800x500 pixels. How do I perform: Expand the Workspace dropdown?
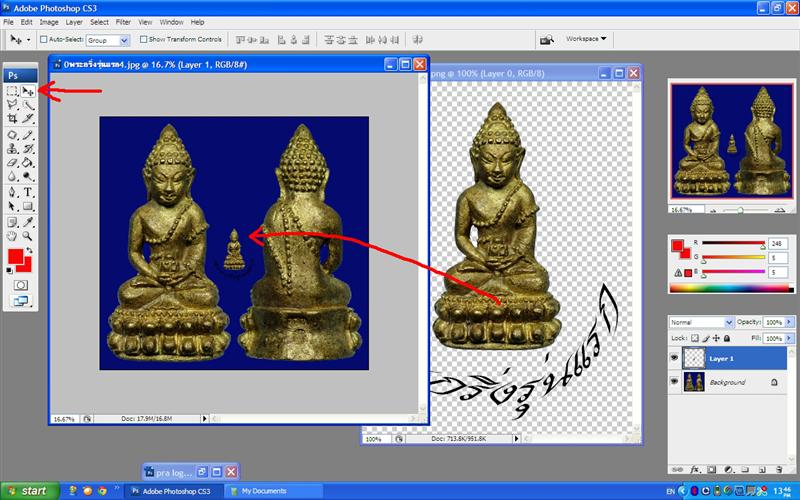pyautogui.click(x=587, y=39)
